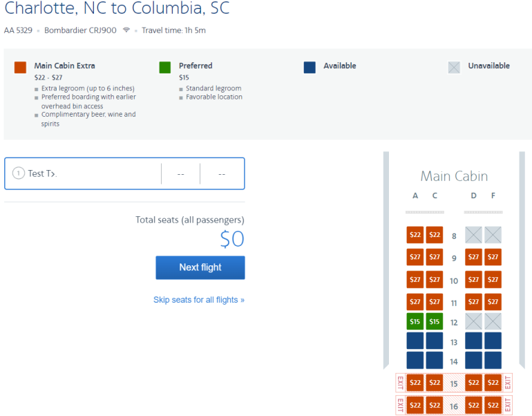Click the Preferred green legend swatch

click(x=164, y=67)
